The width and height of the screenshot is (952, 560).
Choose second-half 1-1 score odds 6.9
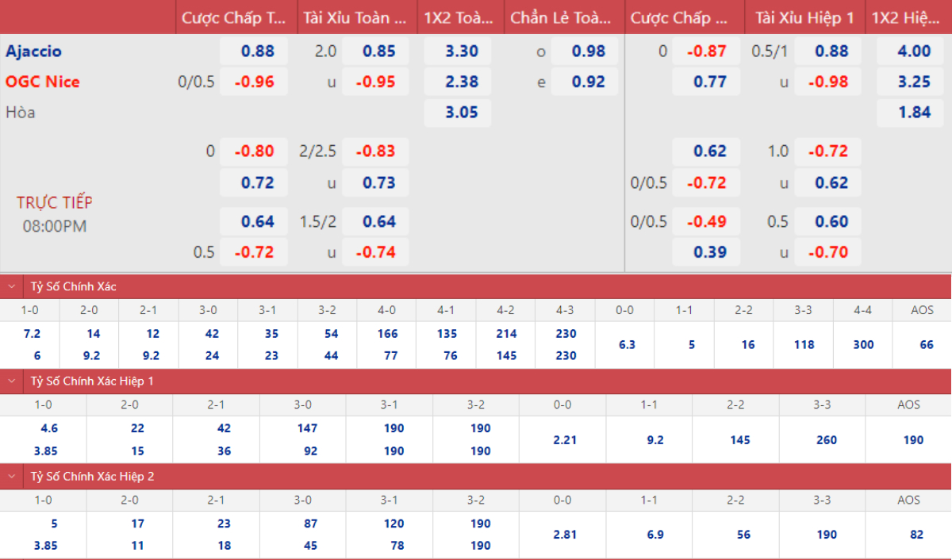[655, 535]
